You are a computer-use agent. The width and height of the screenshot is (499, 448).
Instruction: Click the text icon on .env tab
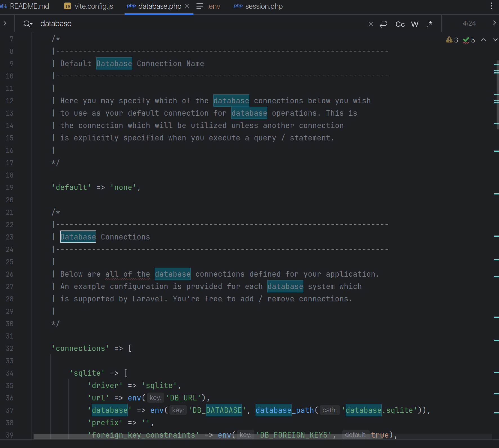[200, 6]
